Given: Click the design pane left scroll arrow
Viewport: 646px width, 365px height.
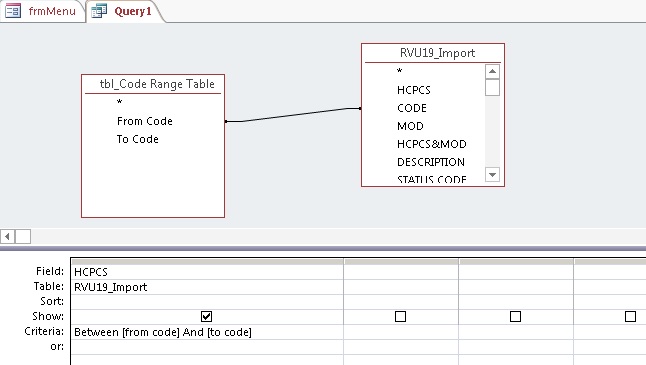Looking at the screenshot, I should click(x=7, y=236).
